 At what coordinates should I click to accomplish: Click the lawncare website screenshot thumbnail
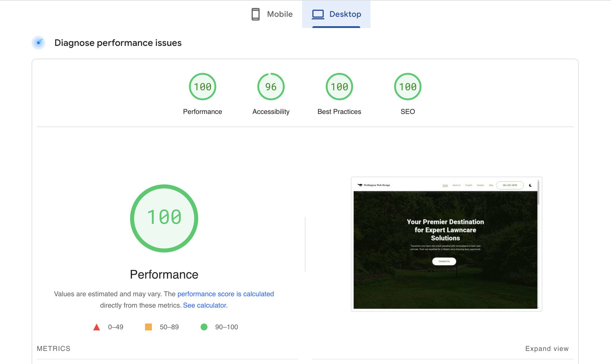coord(446,244)
